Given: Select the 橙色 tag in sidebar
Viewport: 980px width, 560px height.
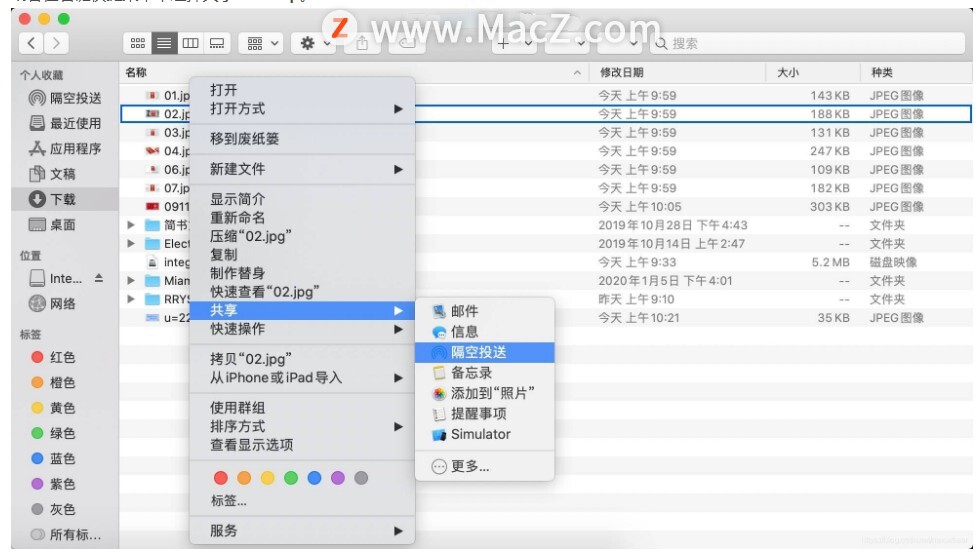Looking at the screenshot, I should [53, 382].
